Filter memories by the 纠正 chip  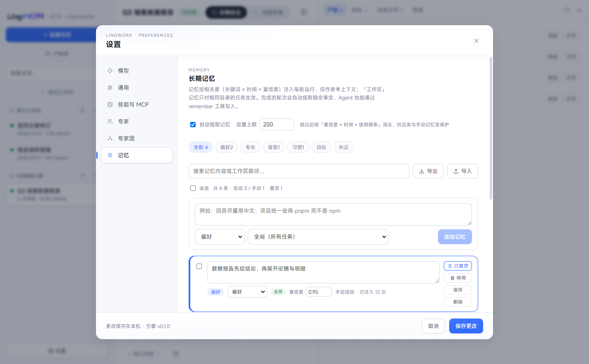[344, 147]
